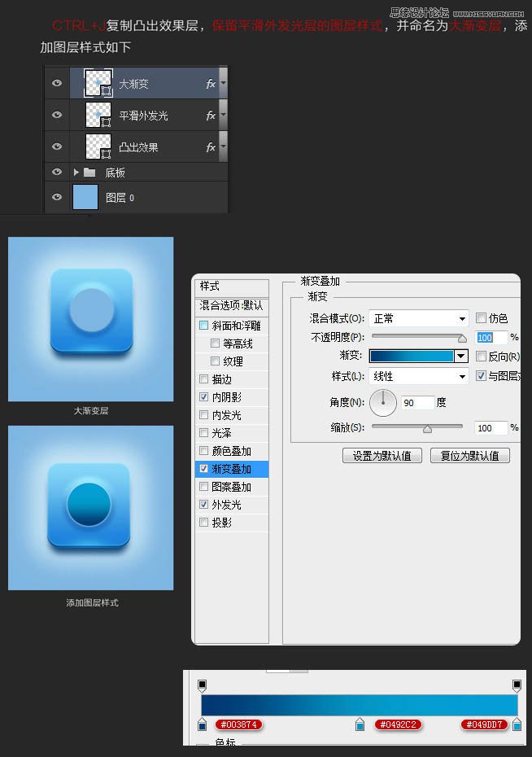Open the gradient picker dropdown arrow
Screen dimensions: 532x757
pos(461,357)
